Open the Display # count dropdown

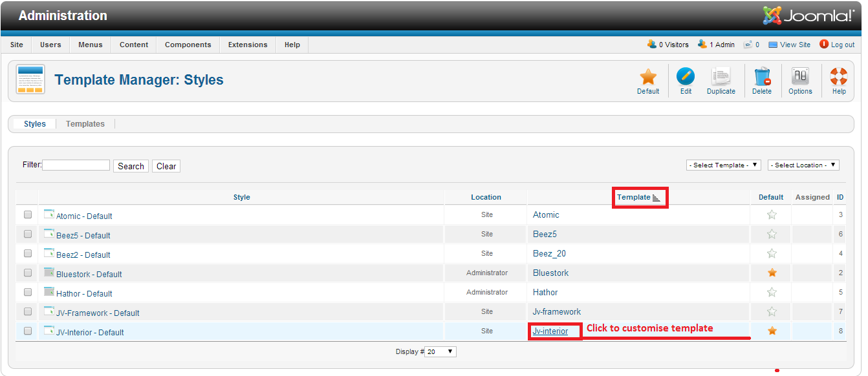440,352
